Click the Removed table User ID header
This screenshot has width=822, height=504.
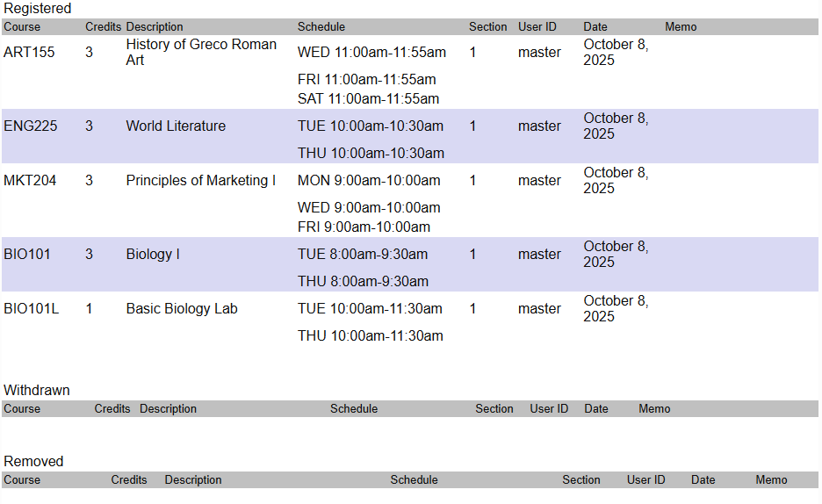pos(646,480)
